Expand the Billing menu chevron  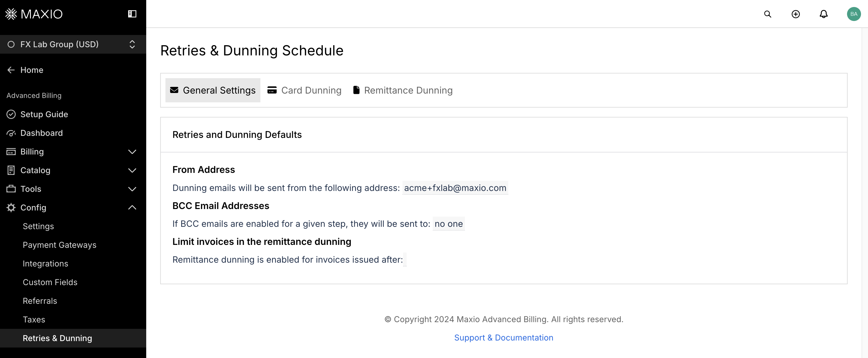[x=132, y=152]
